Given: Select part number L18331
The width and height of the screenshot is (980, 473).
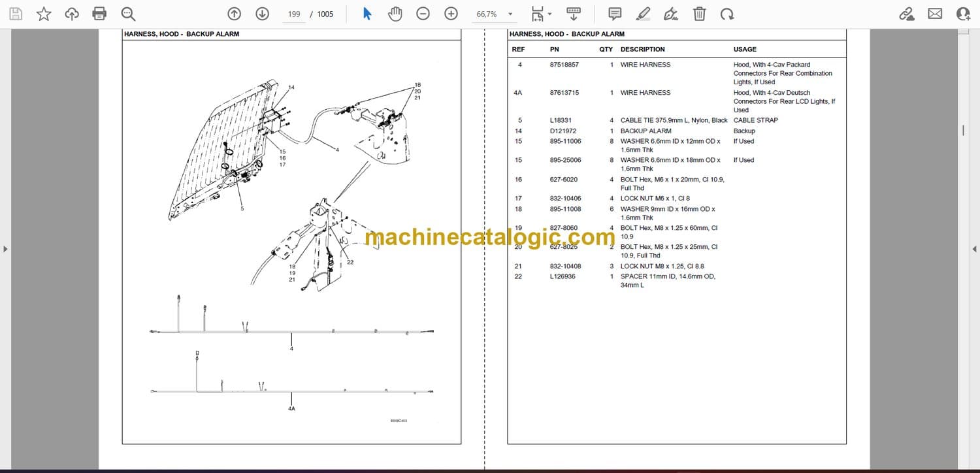Looking at the screenshot, I should [x=561, y=120].
